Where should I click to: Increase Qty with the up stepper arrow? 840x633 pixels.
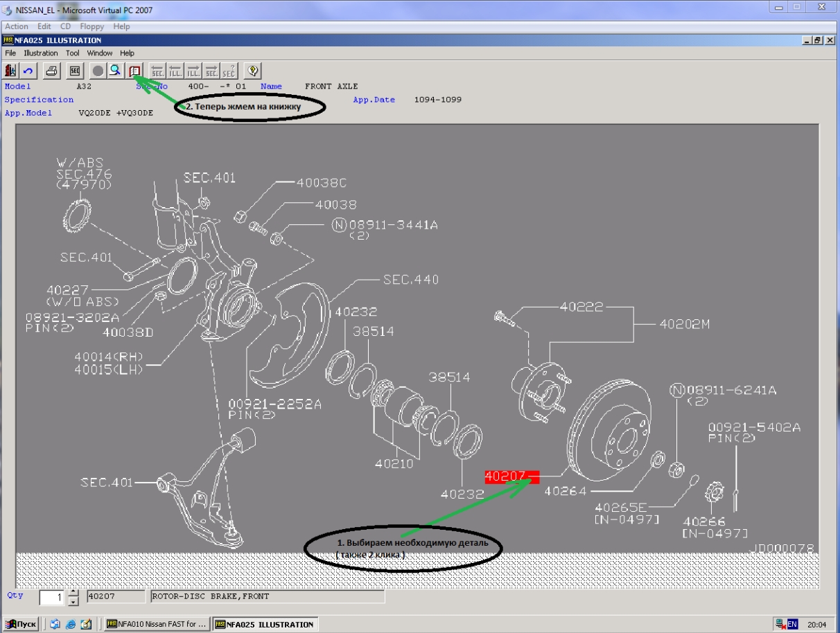(74, 593)
